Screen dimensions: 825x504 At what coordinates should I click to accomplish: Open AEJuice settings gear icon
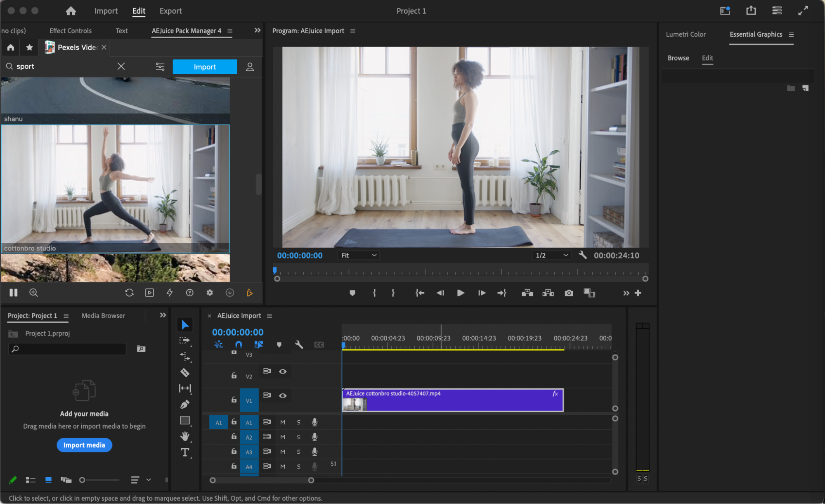tap(210, 293)
